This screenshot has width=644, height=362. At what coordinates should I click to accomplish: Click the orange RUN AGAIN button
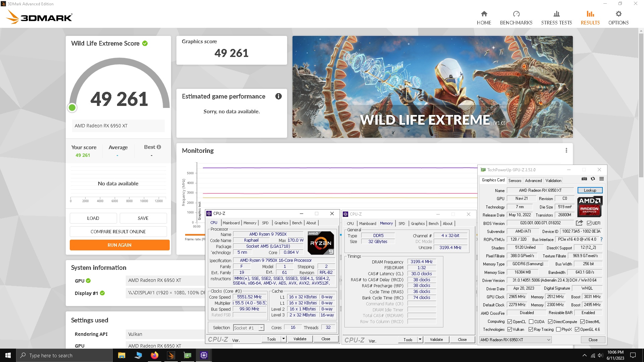119,245
